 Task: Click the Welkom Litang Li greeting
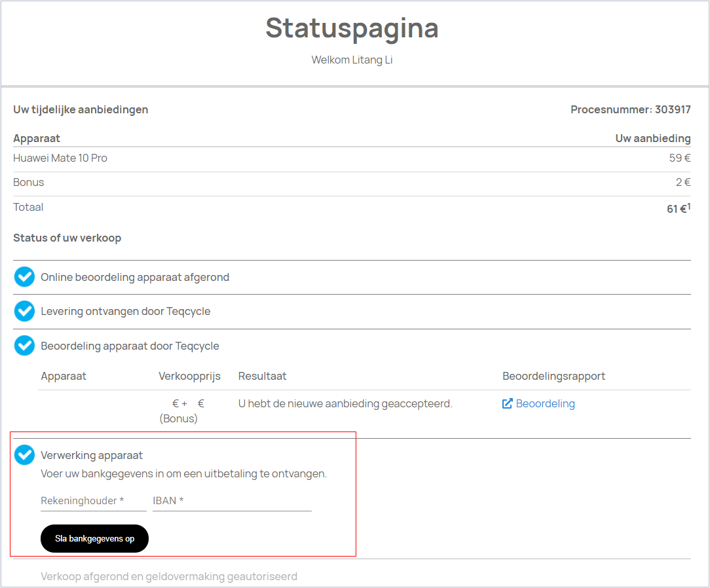[352, 60]
